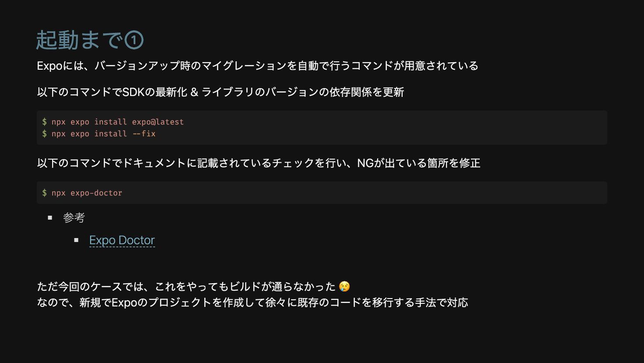The height and width of the screenshot is (363, 644).
Task: Click the 参考 bullet item text
Action: [74, 217]
